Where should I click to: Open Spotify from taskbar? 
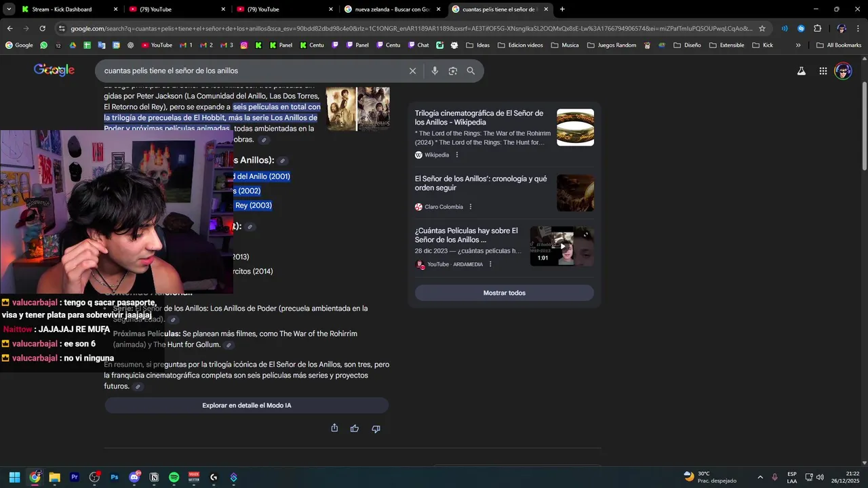pyautogui.click(x=174, y=477)
